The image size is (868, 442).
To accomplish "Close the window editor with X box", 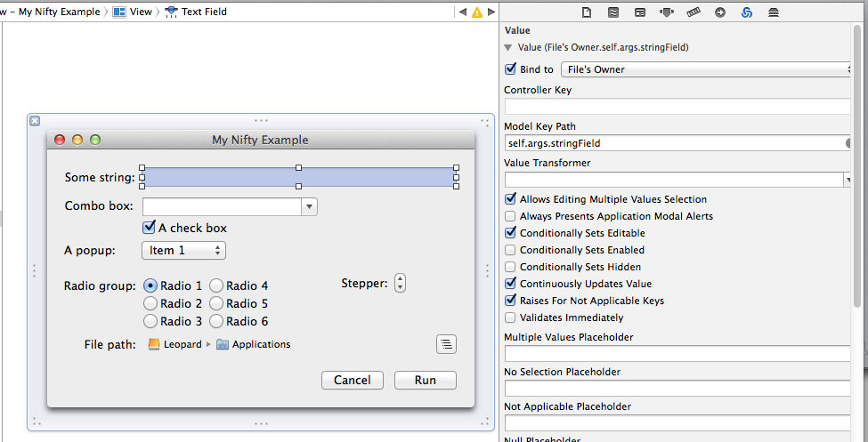I will coord(35,121).
